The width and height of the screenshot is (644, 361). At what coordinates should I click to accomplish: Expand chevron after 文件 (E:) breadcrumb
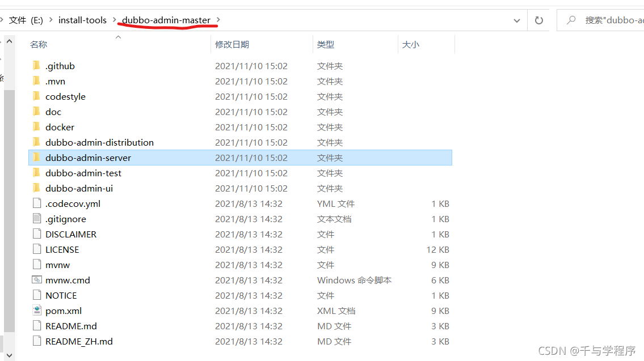51,20
